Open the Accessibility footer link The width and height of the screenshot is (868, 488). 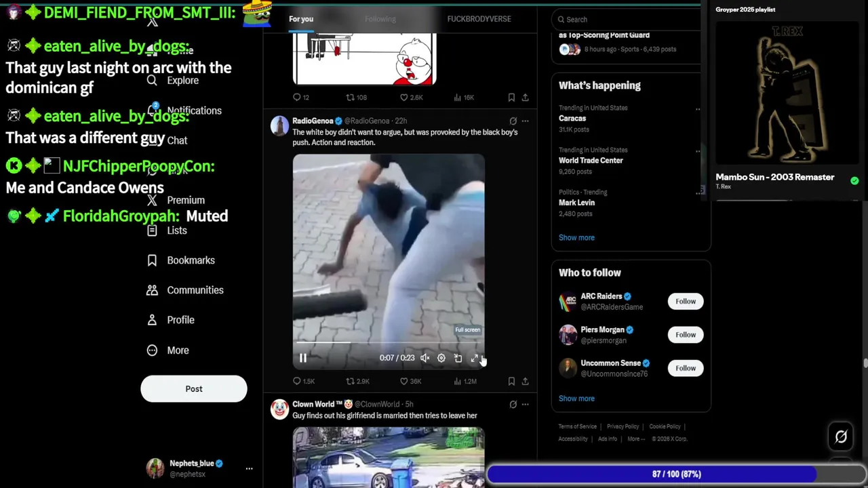pyautogui.click(x=573, y=439)
